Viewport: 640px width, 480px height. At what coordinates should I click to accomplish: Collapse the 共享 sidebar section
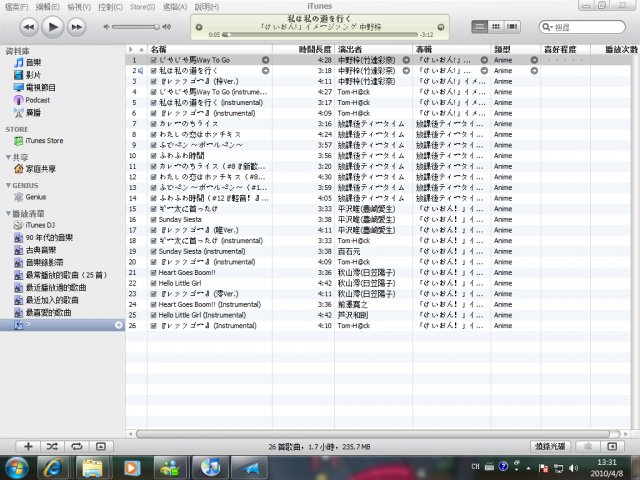(x=8, y=157)
